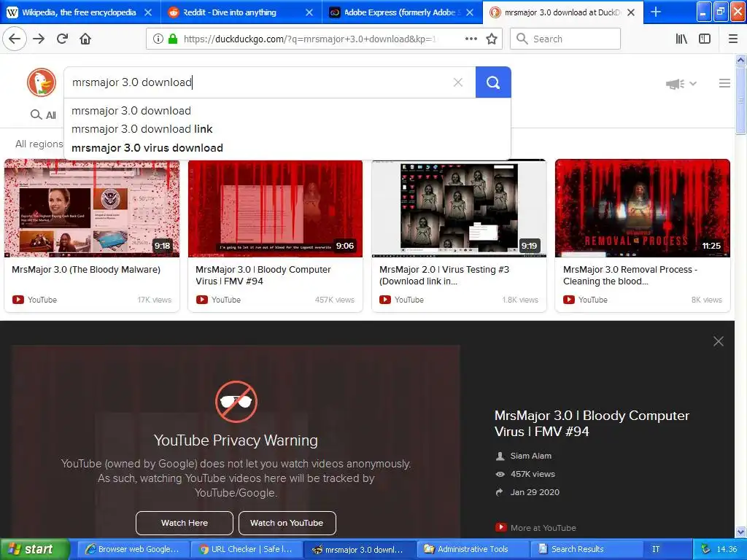Click the Firefox Search box
This screenshot has height=560, width=747.
coord(565,39)
